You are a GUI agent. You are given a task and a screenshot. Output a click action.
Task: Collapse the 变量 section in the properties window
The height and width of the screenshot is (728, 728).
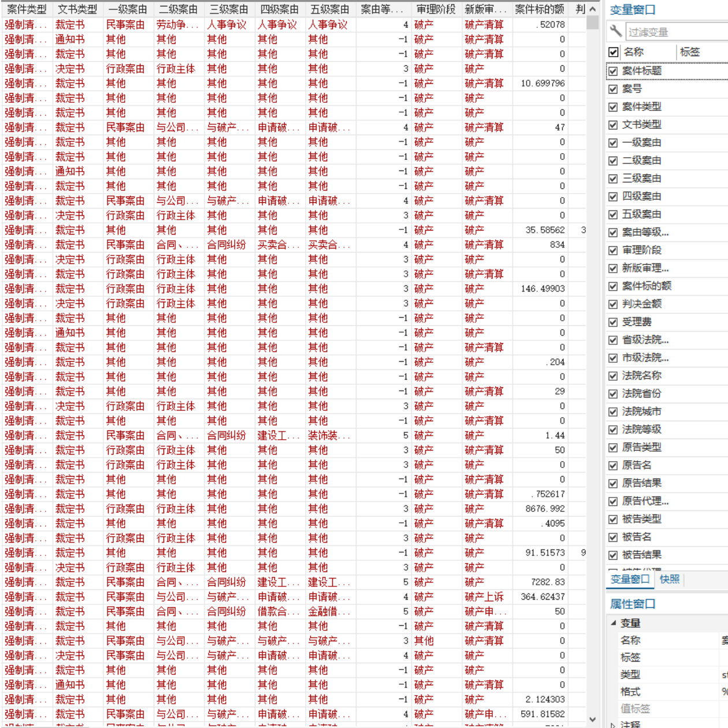pyautogui.click(x=613, y=623)
